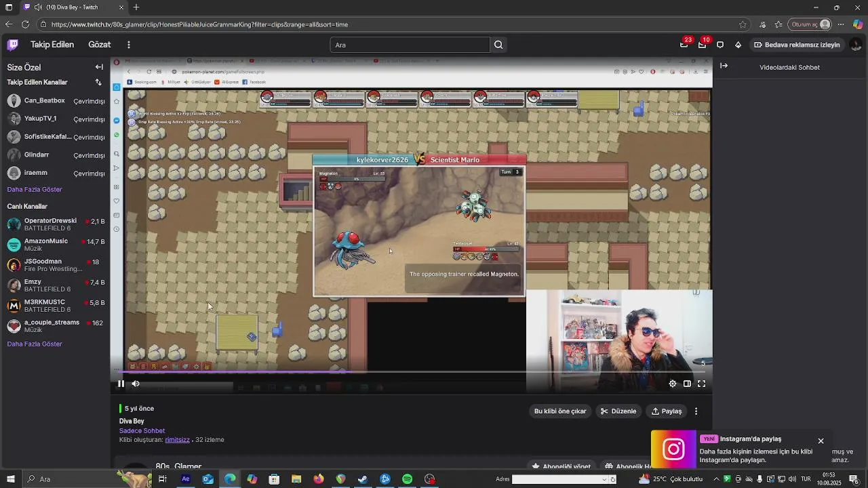Dismiss the Instagram share popup
The image size is (868, 488).
821,441
